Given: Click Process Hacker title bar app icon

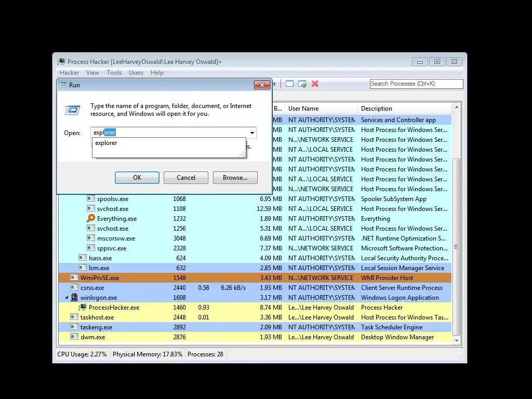Looking at the screenshot, I should click(61, 61).
